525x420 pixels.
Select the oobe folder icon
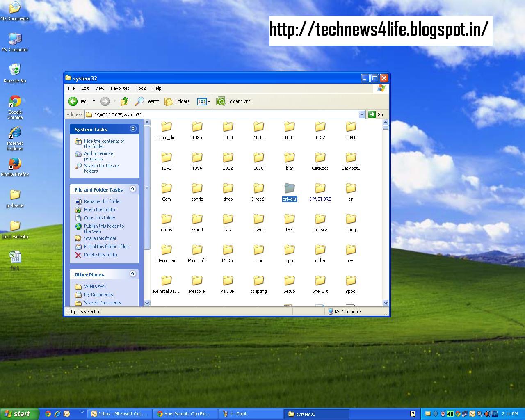[x=320, y=250]
